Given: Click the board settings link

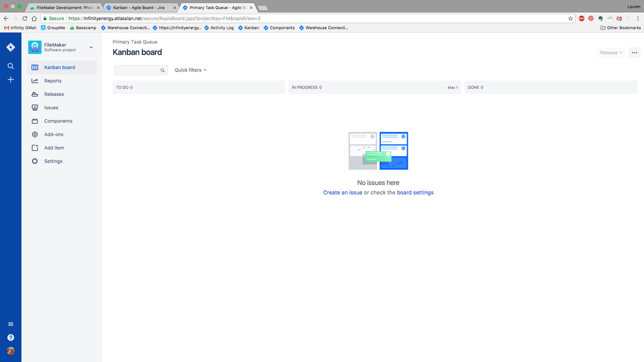Looking at the screenshot, I should [415, 193].
